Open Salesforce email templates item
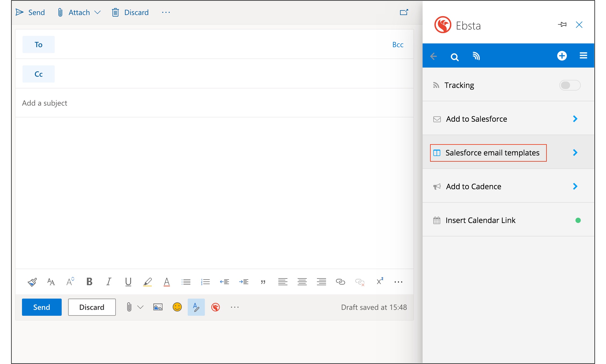606x364 pixels. click(x=492, y=153)
